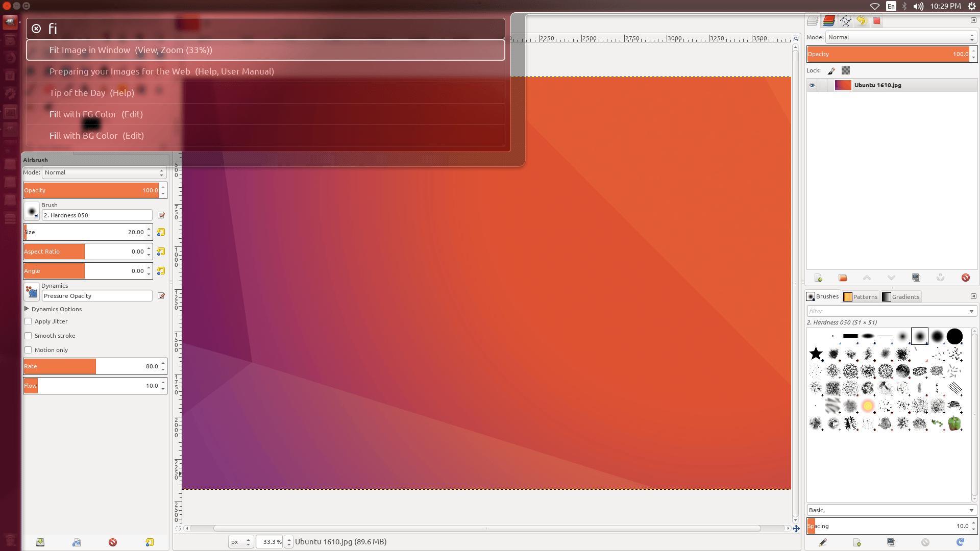This screenshot has height=551, width=980.
Task: Open the Undo History dock tab
Action: 862,21
